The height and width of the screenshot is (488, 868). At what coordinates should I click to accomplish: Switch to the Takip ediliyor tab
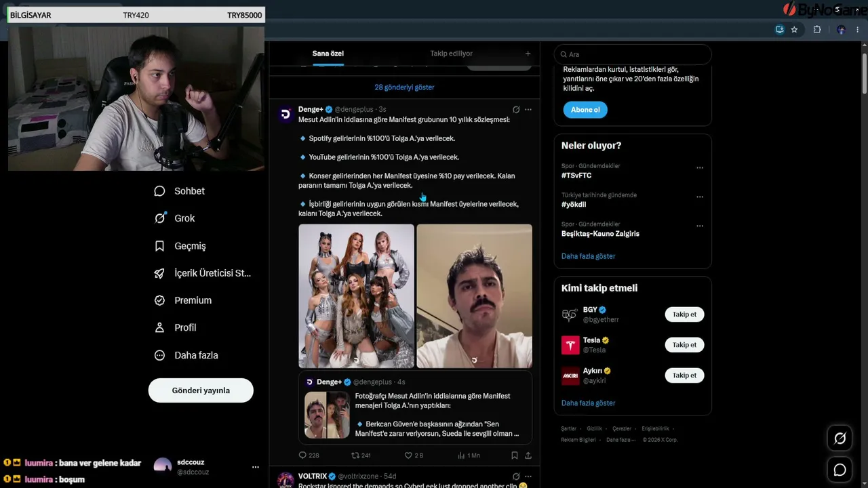pos(451,54)
